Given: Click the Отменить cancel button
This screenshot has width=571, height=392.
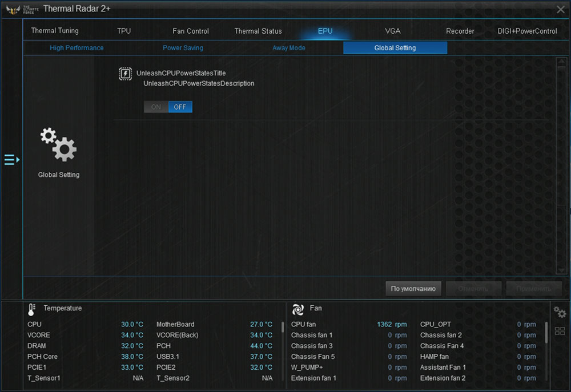Looking at the screenshot, I should [x=473, y=289].
